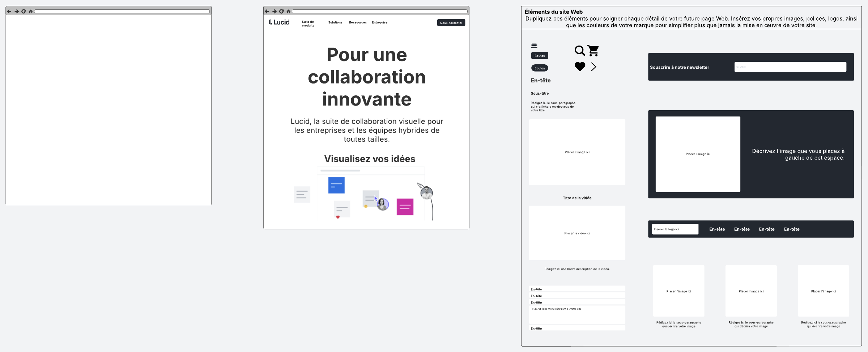The image size is (868, 352).
Task: Click the back arrow in the blank browser mockup
Action: click(x=9, y=12)
